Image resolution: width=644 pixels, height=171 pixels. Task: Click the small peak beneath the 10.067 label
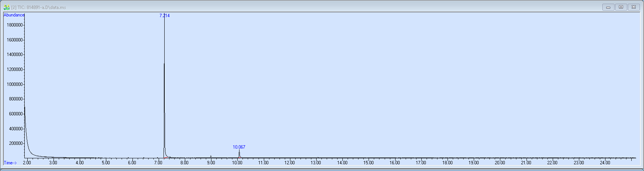pos(239,154)
